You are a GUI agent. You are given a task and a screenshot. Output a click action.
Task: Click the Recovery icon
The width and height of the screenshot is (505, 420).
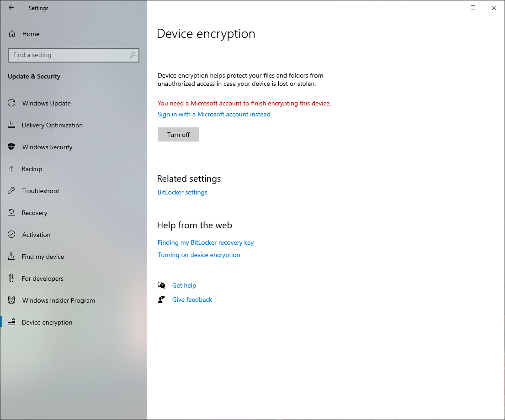click(11, 212)
